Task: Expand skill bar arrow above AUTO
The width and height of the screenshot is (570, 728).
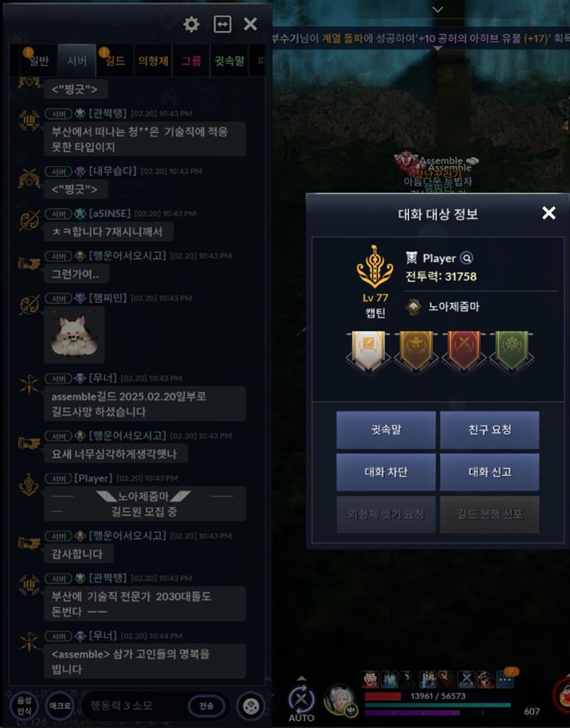Action: tap(301, 678)
